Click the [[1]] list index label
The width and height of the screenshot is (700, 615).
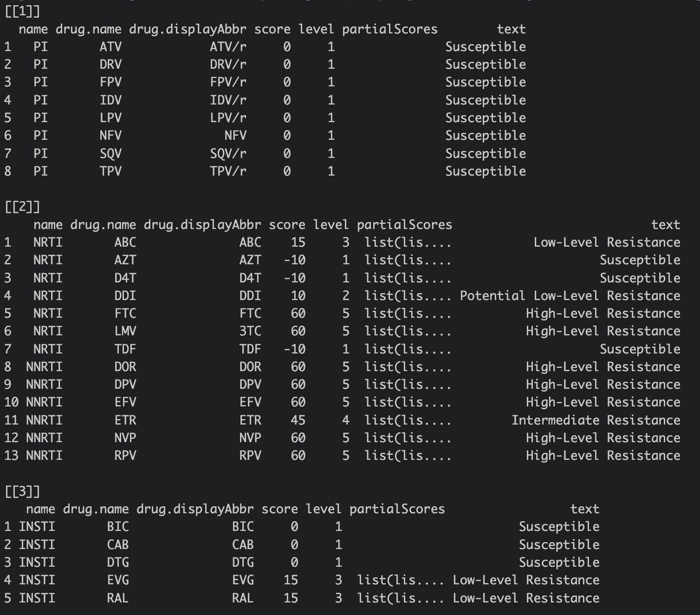pyautogui.click(x=22, y=12)
